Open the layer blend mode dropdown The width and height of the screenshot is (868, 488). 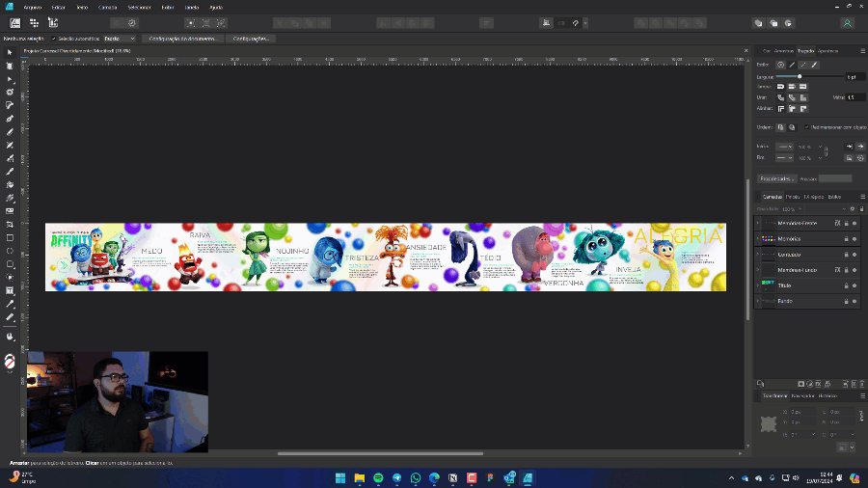[826, 209]
